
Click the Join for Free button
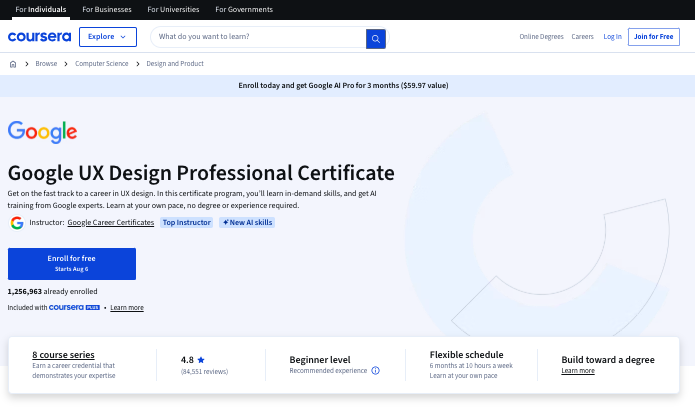[x=654, y=37]
